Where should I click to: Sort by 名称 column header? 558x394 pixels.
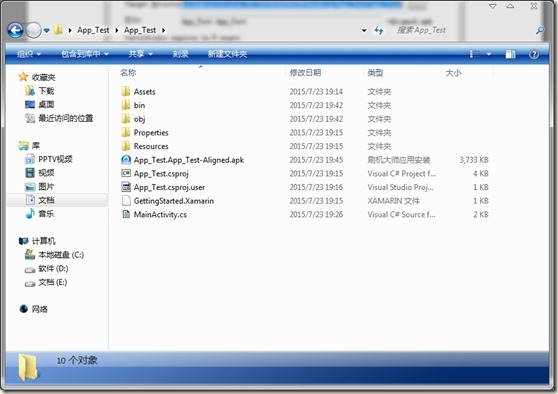tap(128, 73)
